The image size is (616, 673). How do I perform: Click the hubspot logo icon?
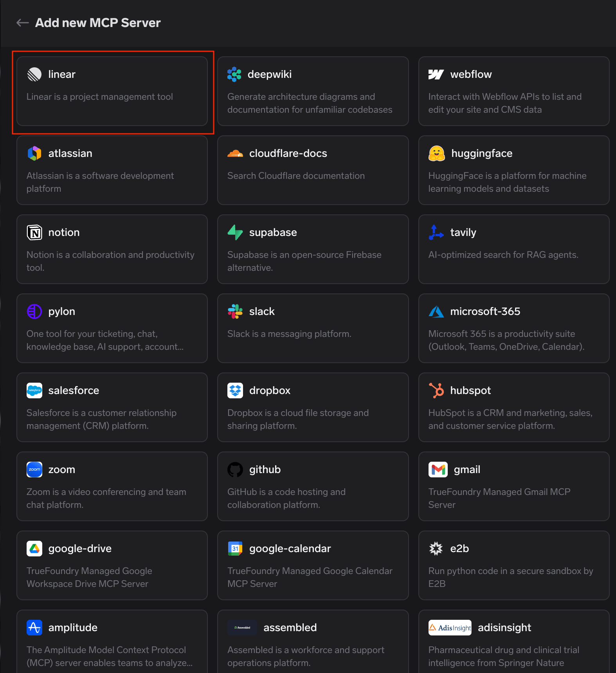(x=436, y=390)
